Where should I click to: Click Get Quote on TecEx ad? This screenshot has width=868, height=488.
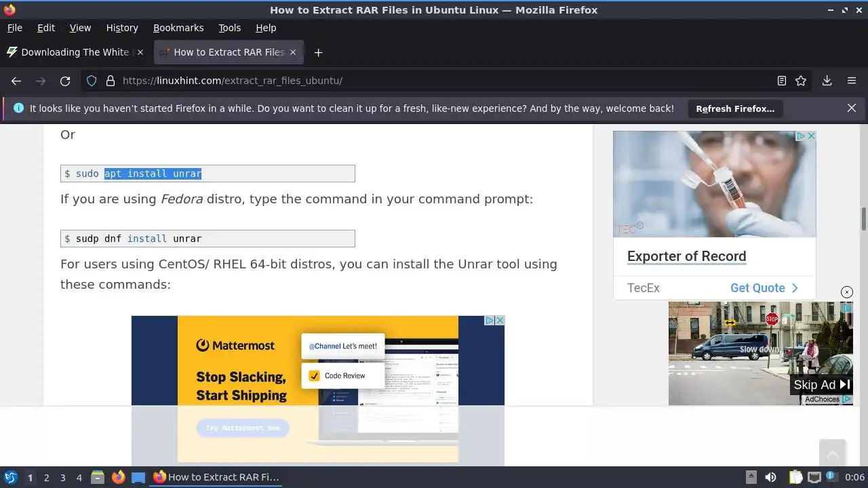(764, 288)
